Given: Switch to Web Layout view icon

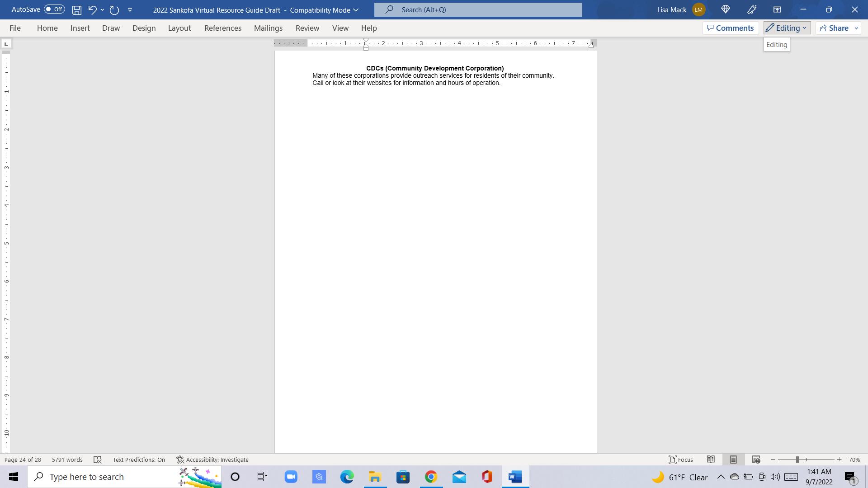Looking at the screenshot, I should pos(756,460).
